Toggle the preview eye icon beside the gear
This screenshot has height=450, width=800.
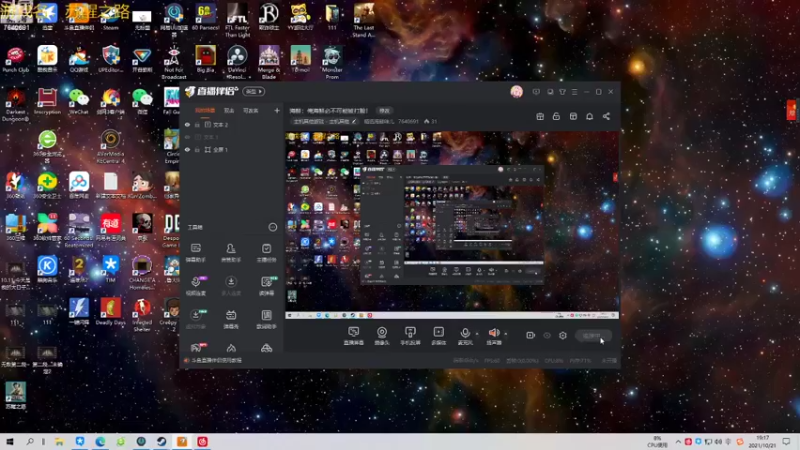[x=547, y=335]
